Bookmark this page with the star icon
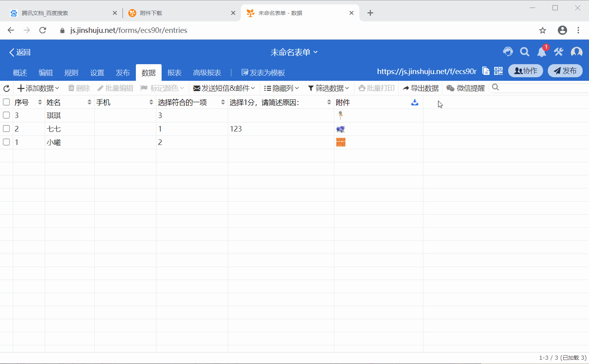589x364 pixels. pyautogui.click(x=543, y=30)
